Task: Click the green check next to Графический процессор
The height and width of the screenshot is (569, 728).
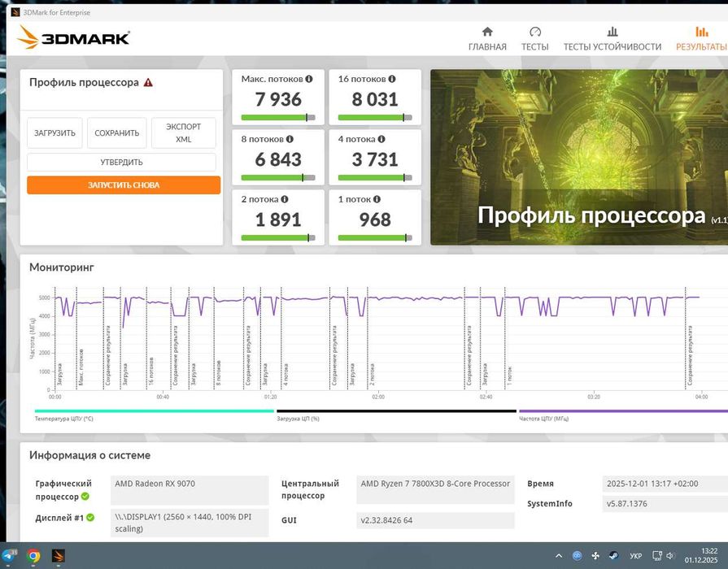Action: pyautogui.click(x=85, y=496)
